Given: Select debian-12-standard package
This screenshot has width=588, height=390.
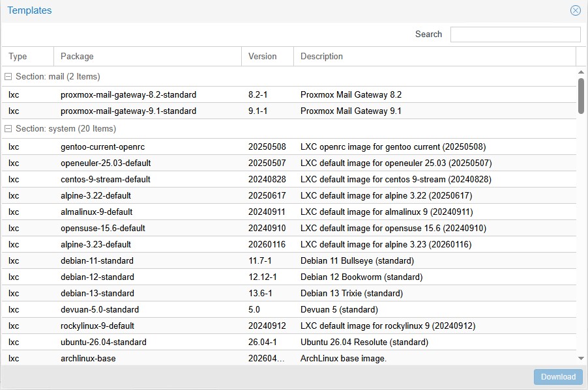Looking at the screenshot, I should [x=98, y=277].
